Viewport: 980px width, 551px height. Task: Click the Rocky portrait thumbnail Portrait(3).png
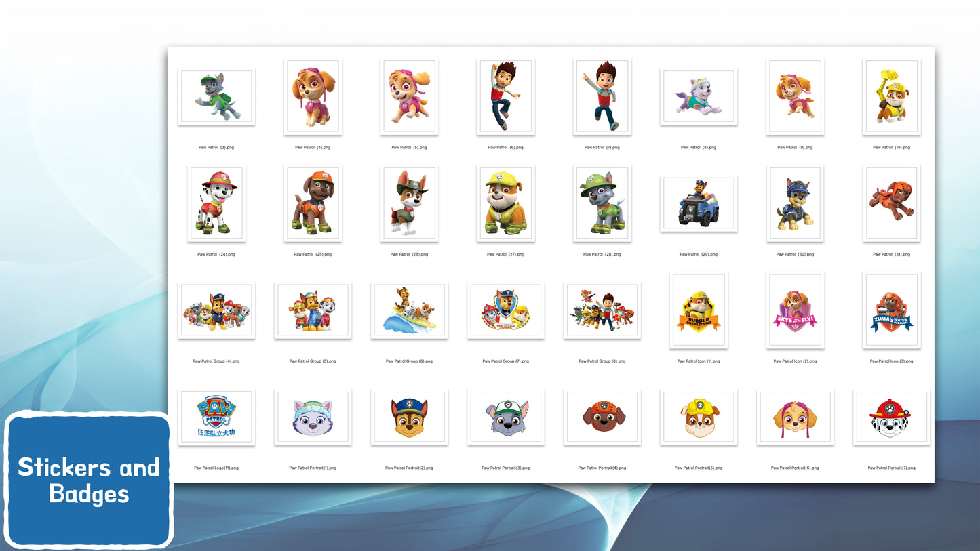(505, 417)
